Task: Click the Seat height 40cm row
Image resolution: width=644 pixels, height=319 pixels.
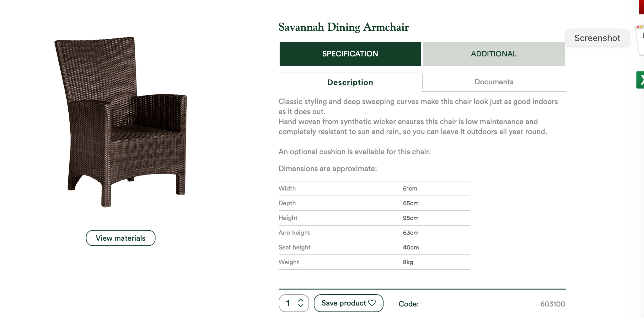Action: click(x=374, y=248)
